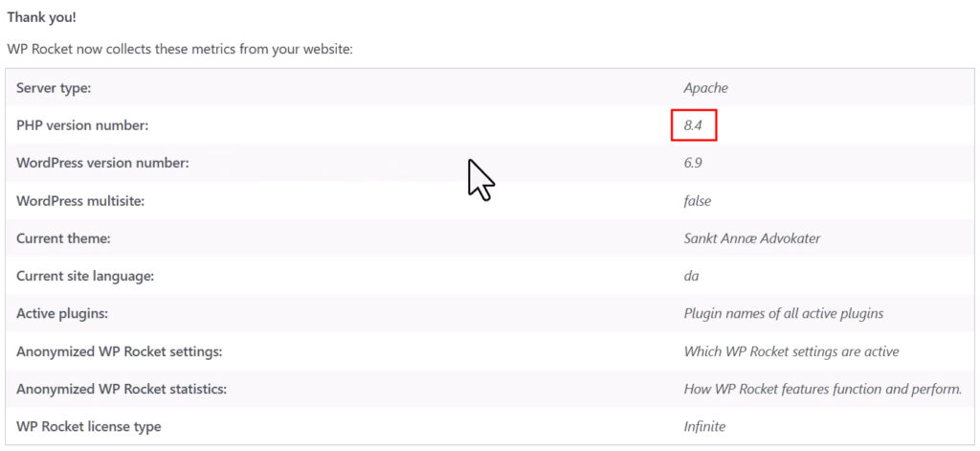980x451 pixels.
Task: Click the 'Current theme:' label
Action: pyautogui.click(x=63, y=238)
